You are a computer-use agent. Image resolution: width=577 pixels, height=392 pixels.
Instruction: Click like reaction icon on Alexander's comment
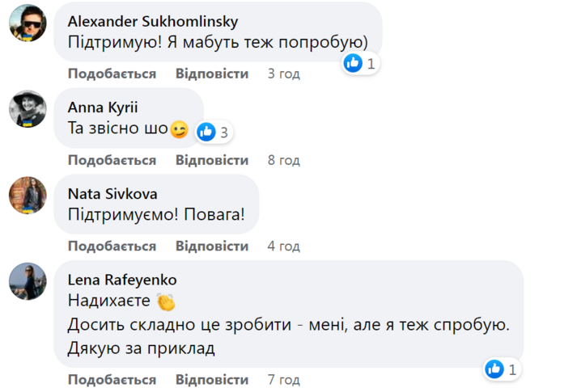[x=353, y=63]
